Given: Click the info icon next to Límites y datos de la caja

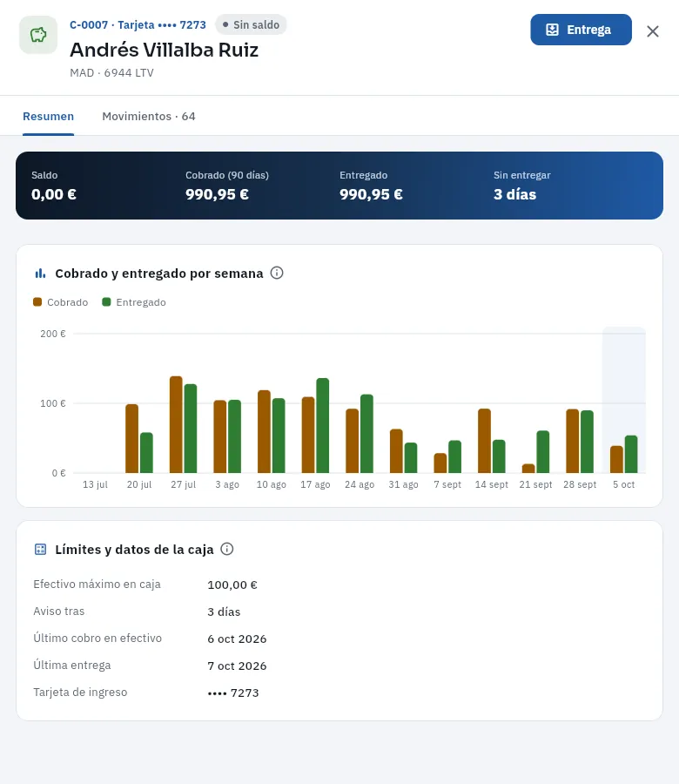Looking at the screenshot, I should [x=227, y=549].
